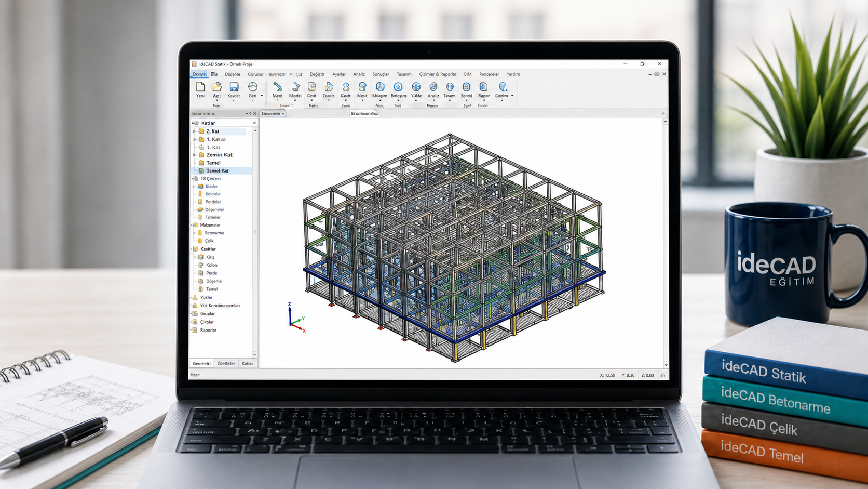Expand the Kirişler tree node
Screen dimensions: 868x489
pos(194,186)
